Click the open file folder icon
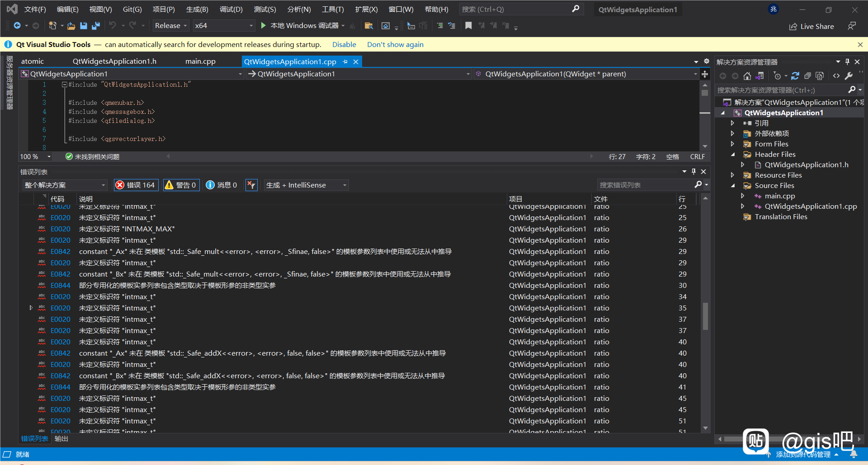Image resolution: width=868 pixels, height=465 pixels. pos(71,26)
